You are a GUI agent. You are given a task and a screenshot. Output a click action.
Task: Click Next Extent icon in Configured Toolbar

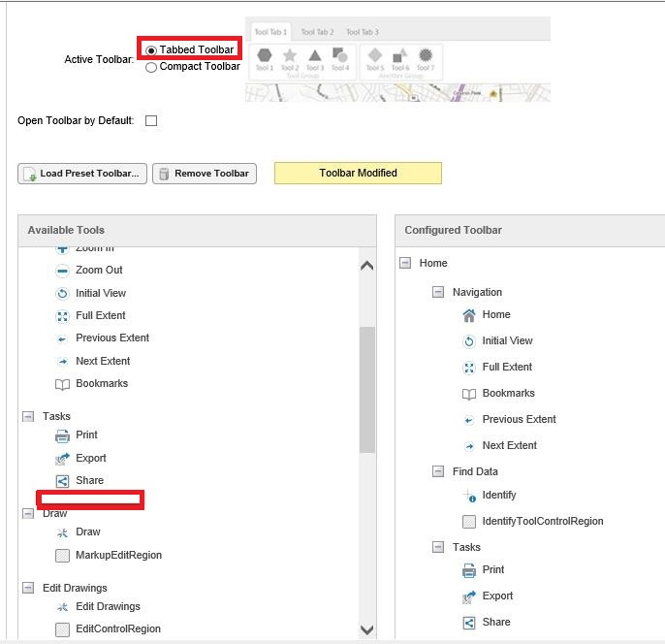click(469, 446)
